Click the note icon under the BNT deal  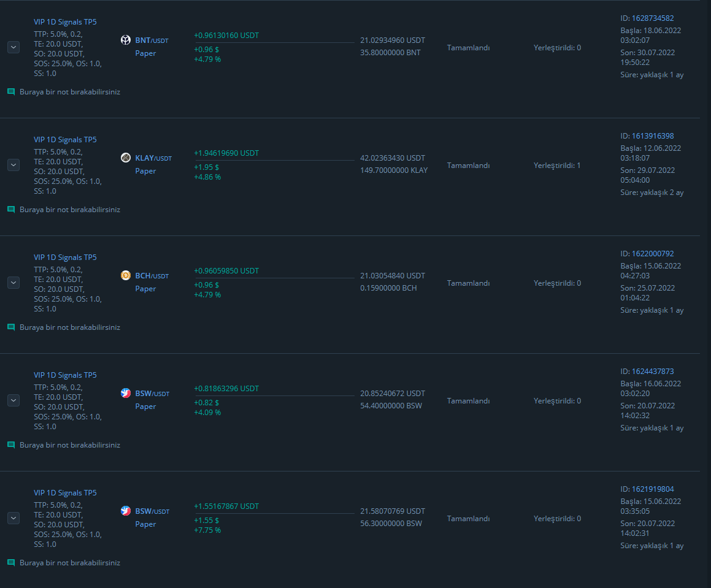tap(11, 92)
